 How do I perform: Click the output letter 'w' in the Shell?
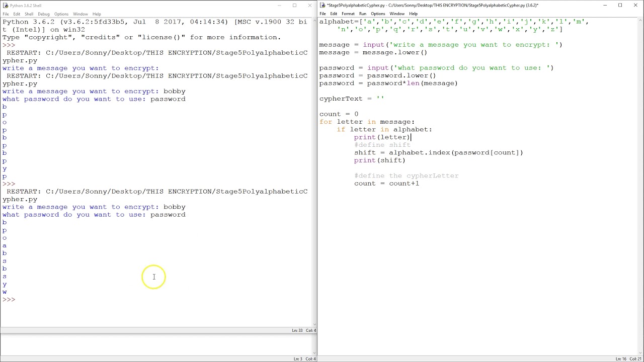[x=5, y=292]
